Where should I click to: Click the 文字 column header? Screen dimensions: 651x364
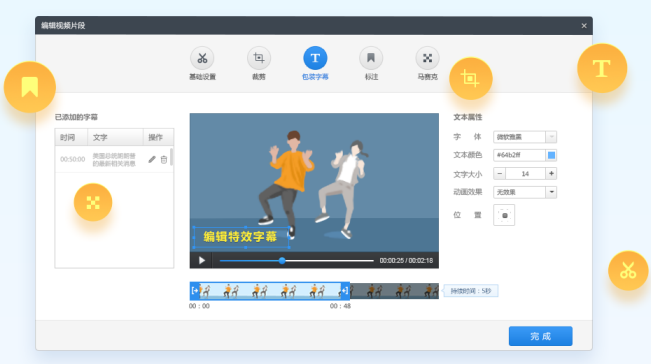click(115, 137)
